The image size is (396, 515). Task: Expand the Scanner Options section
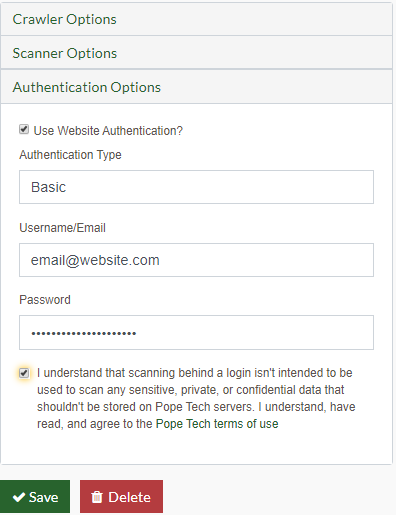point(196,53)
